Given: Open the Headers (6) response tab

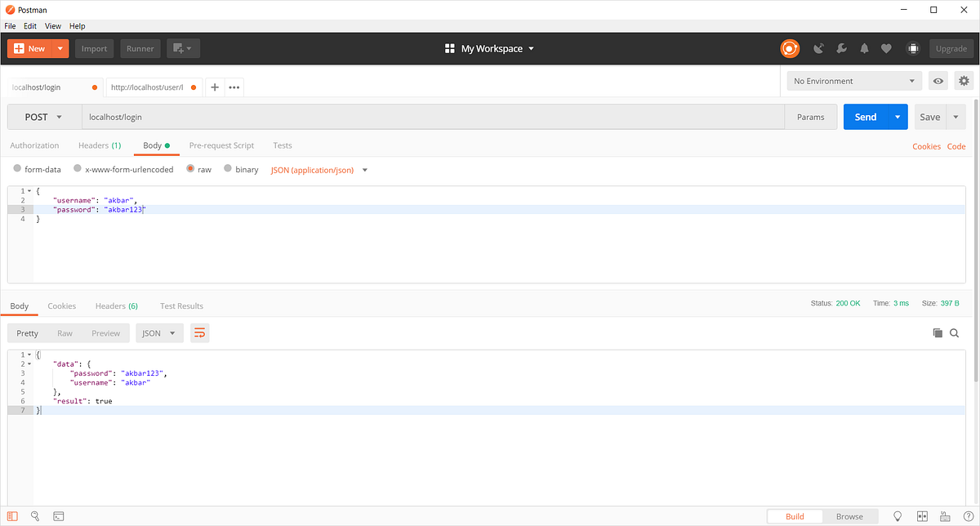Looking at the screenshot, I should [116, 305].
